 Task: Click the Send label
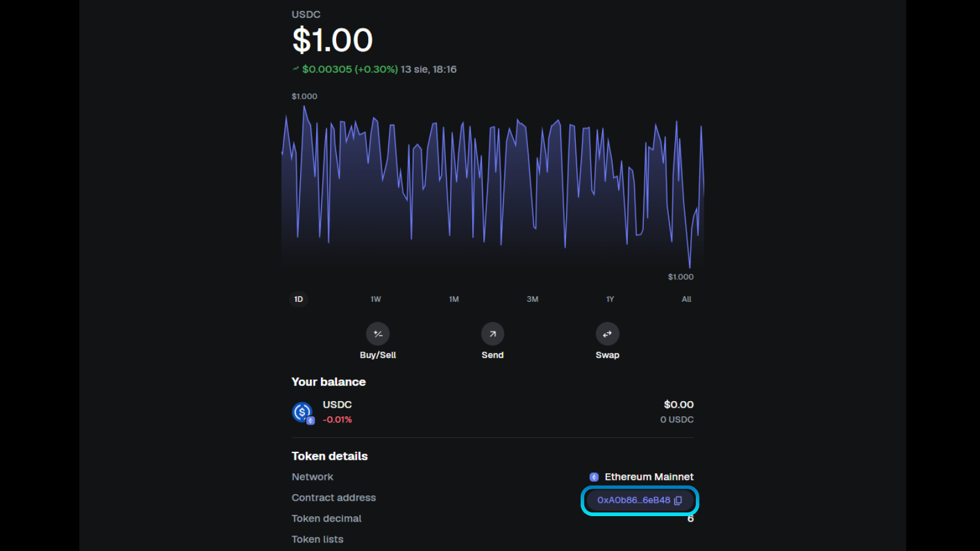coord(492,355)
